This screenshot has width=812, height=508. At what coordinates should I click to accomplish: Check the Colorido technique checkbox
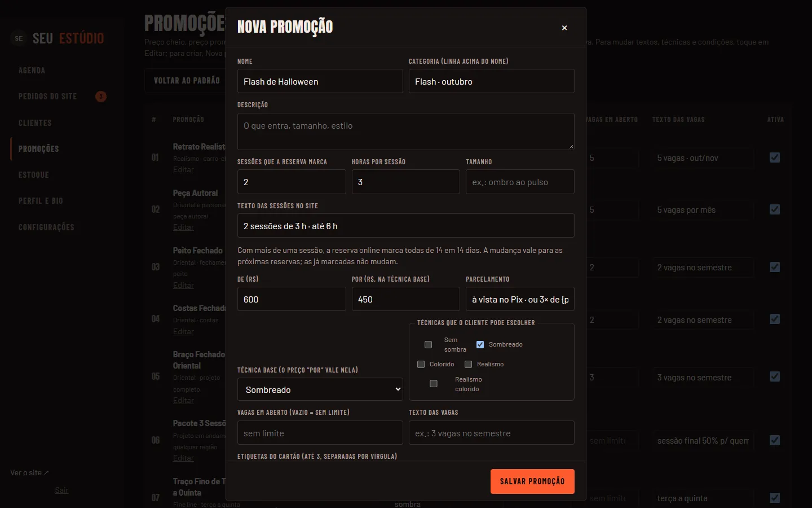421,364
